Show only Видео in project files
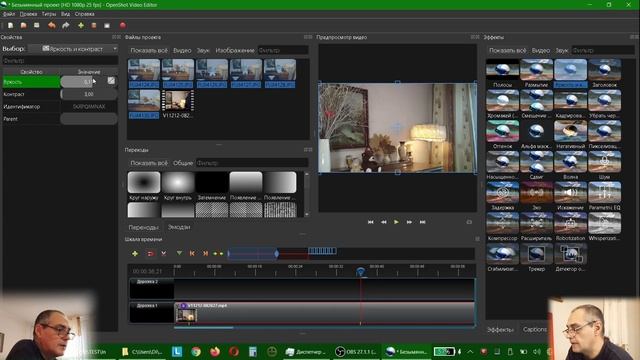Viewport: 640px width, 360px height. click(182, 50)
